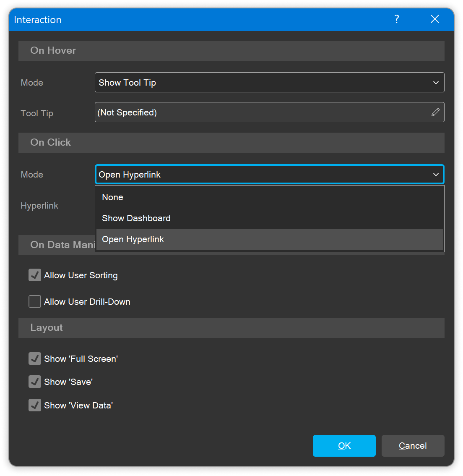
Task: Click the pencil edit icon for Tool Tip
Action: coord(435,112)
